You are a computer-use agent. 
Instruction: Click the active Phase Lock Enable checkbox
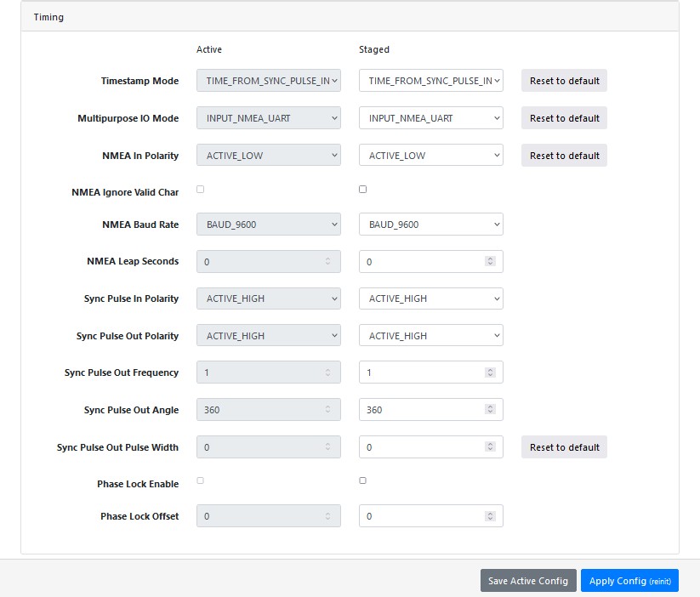click(x=201, y=480)
